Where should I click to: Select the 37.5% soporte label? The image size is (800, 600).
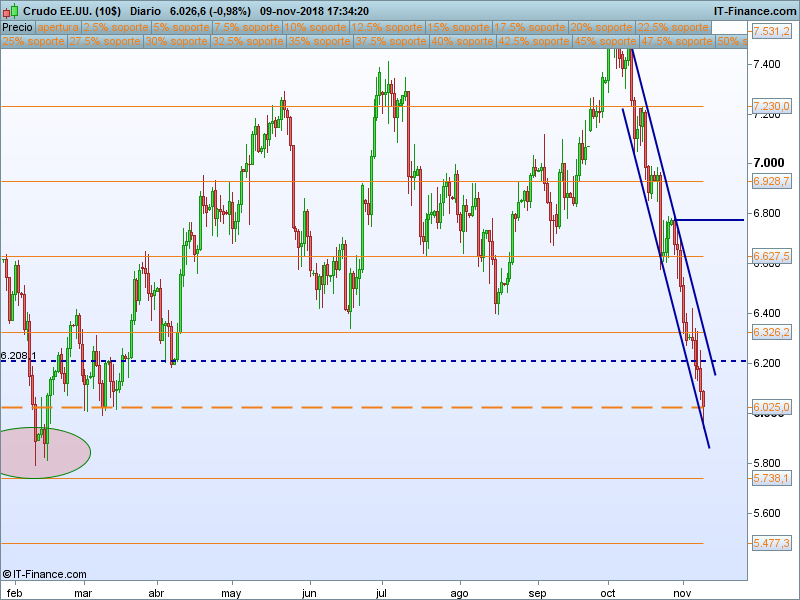point(391,41)
